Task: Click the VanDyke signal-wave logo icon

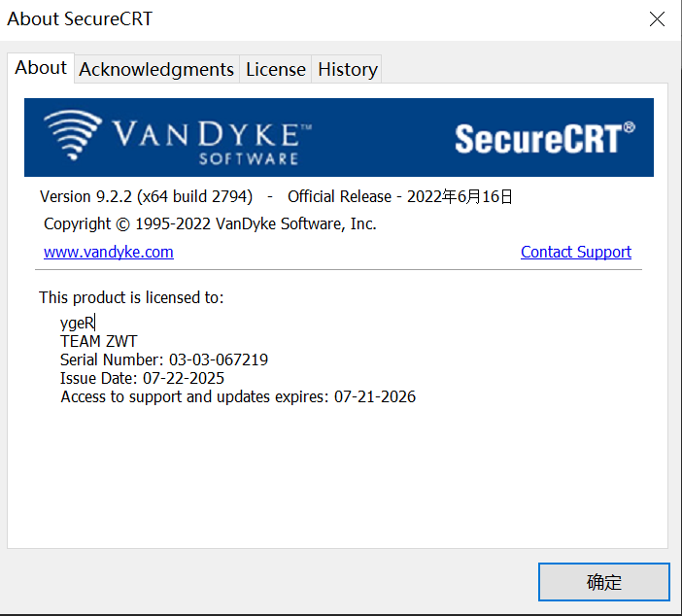Action: tap(72, 136)
